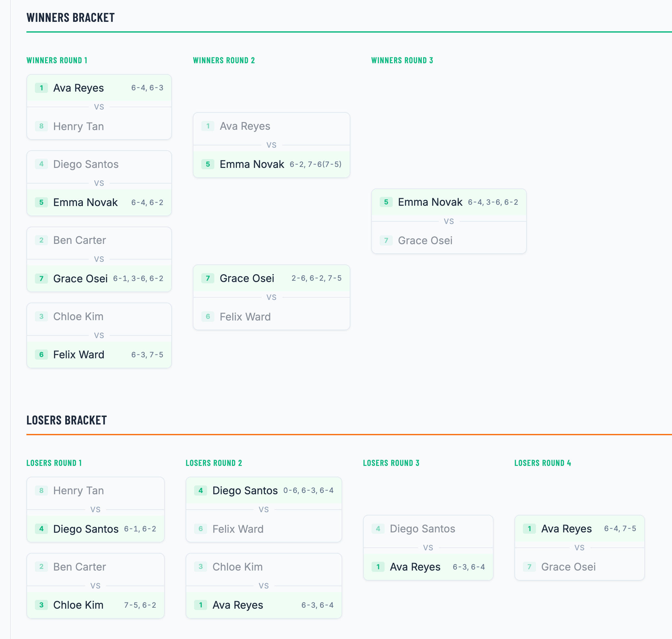Click seed 3 badge in Losers Round 2
672x639 pixels.
click(200, 567)
